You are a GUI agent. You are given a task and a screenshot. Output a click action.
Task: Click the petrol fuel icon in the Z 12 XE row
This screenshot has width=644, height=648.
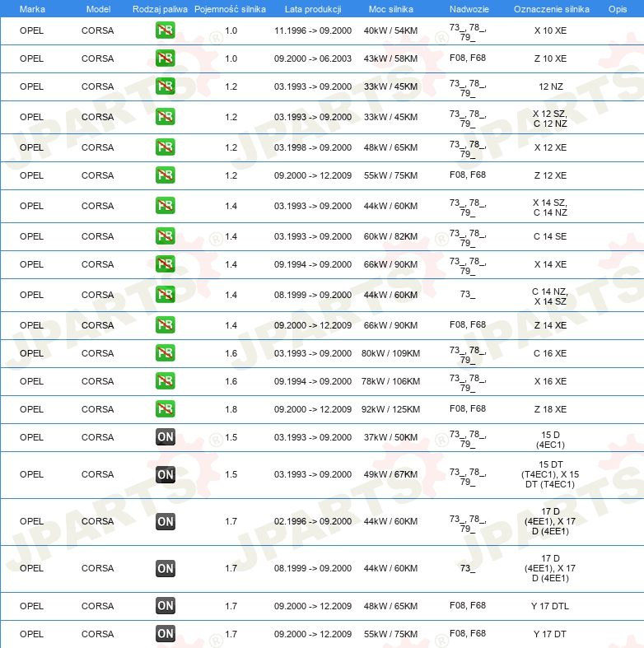click(165, 175)
